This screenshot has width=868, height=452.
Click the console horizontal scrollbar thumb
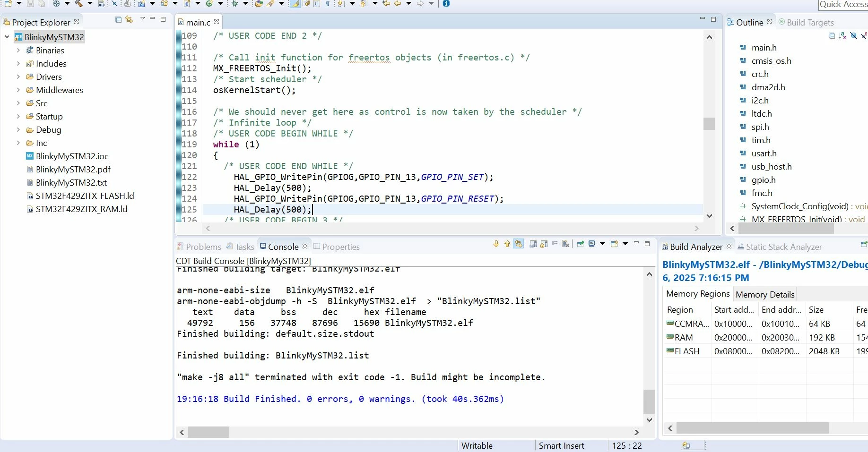pyautogui.click(x=208, y=432)
